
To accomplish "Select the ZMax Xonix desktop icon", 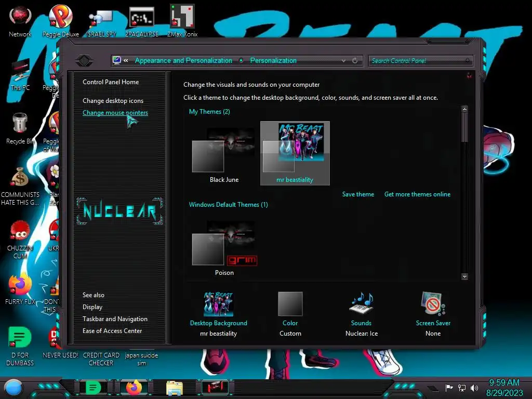I will [x=182, y=21].
